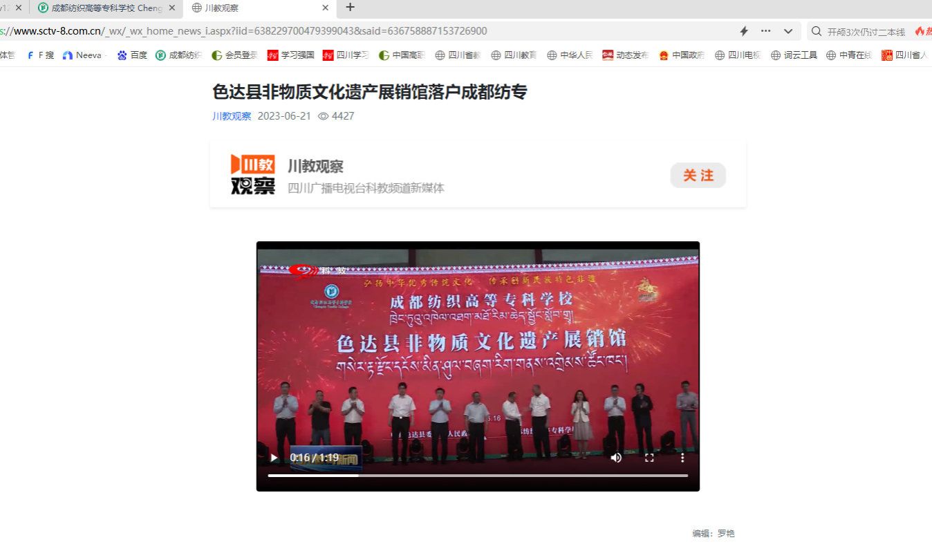The width and height of the screenshot is (932, 560).
Task: Expand the address bar chevron dropdown
Action: [788, 31]
